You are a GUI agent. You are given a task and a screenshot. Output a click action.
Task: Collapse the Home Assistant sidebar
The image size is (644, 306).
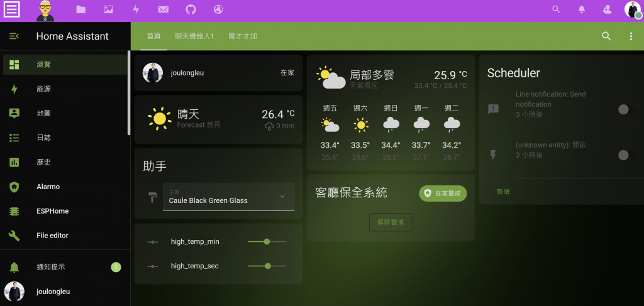tap(14, 36)
